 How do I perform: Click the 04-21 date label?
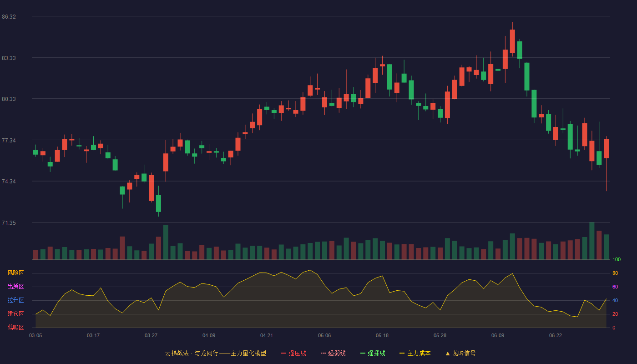pyautogui.click(x=267, y=335)
